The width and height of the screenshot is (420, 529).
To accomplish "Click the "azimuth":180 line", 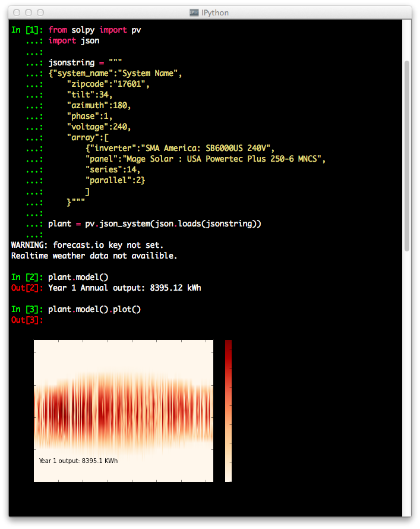I will point(99,106).
